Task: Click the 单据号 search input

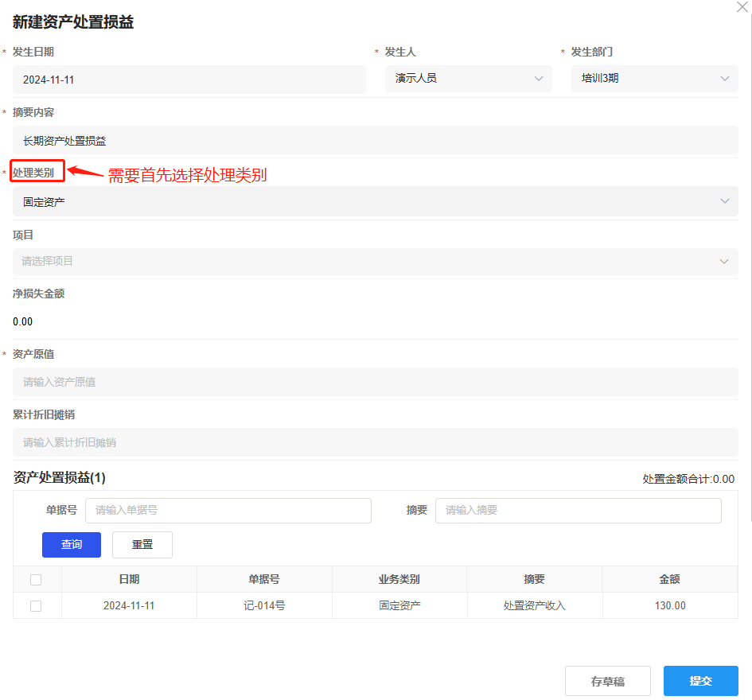Action: 228,510
